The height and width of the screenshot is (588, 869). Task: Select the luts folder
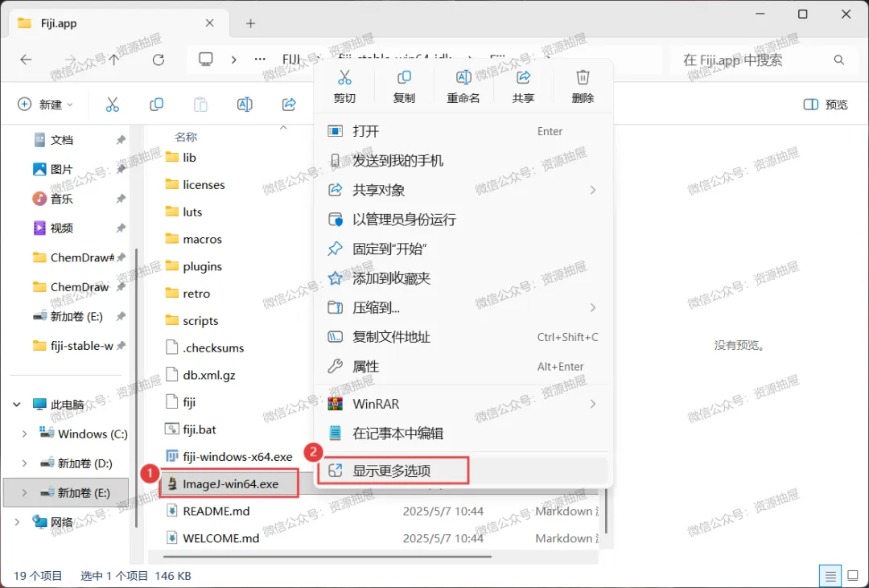pyautogui.click(x=192, y=212)
